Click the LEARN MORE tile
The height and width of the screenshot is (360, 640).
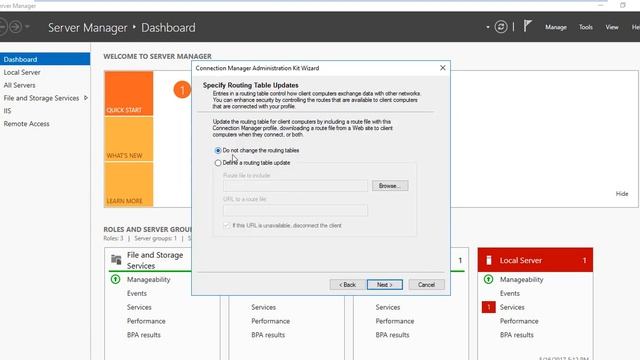[x=129, y=184]
